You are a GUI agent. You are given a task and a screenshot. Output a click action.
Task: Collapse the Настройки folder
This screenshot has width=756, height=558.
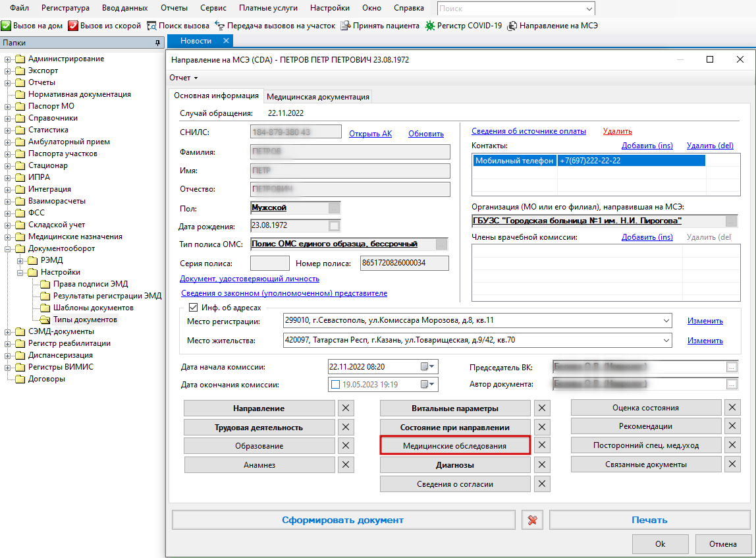[x=20, y=273]
